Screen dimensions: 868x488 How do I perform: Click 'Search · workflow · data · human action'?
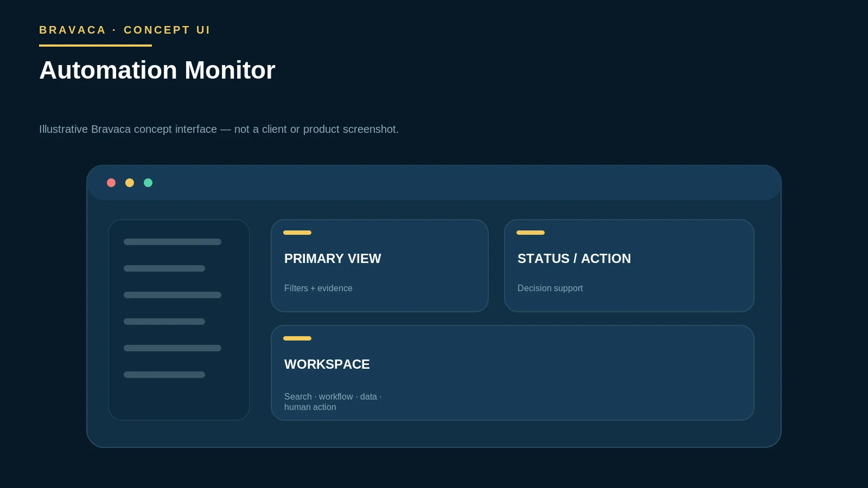click(333, 402)
